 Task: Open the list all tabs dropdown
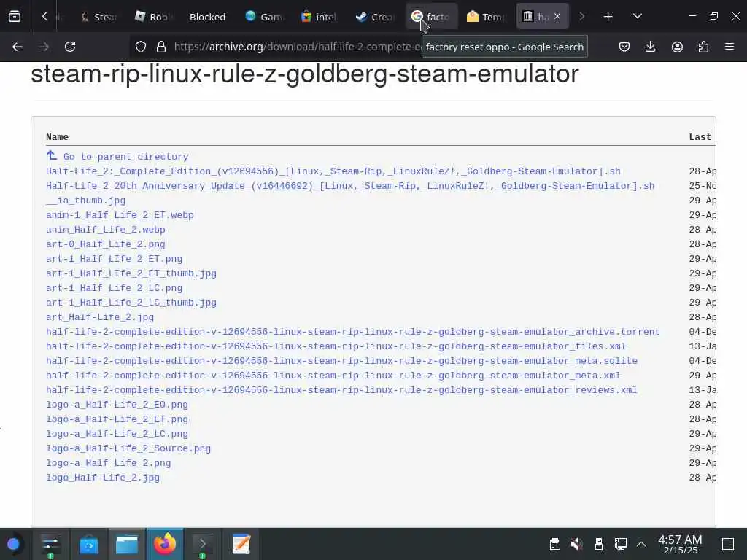(637, 17)
